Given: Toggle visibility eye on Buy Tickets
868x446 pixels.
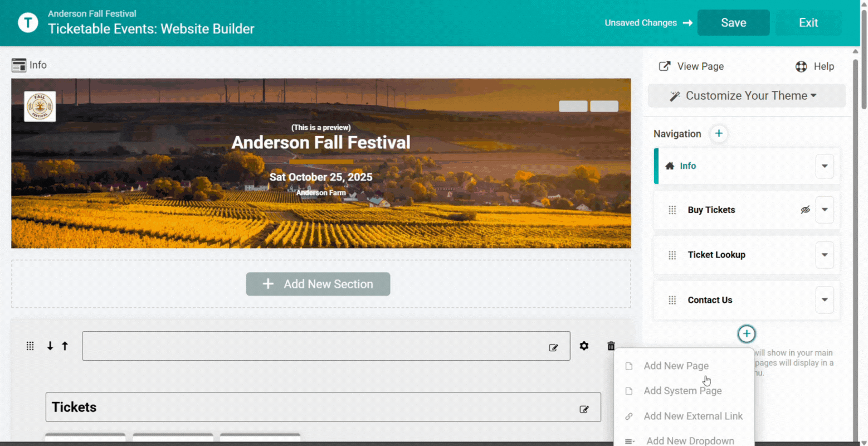Looking at the screenshot, I should coord(805,210).
